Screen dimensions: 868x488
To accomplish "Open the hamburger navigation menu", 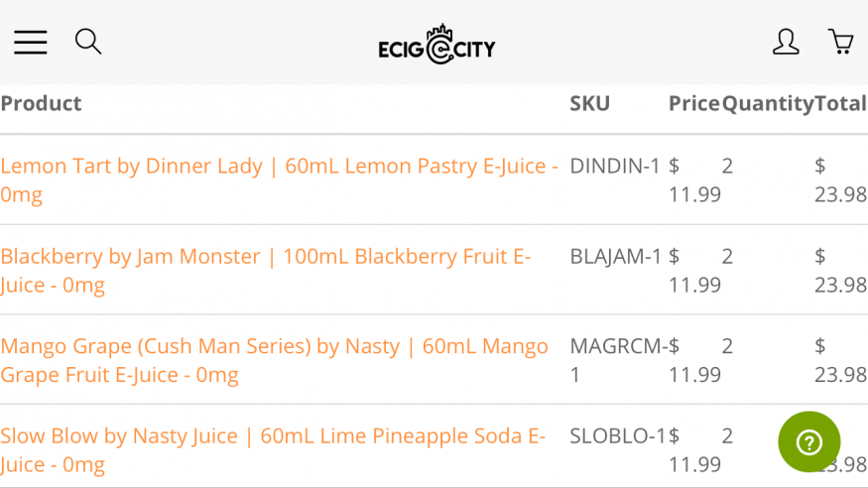I will click(30, 42).
